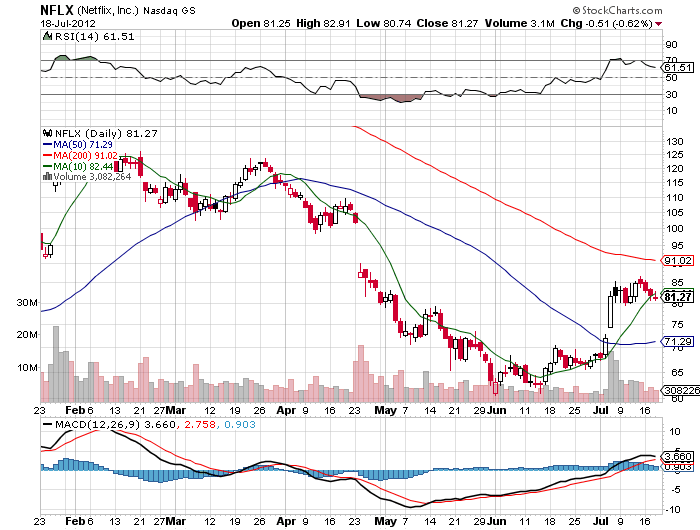Viewport: 700px width, 530px height.
Task: Click the 'MACD(12,26,9) 3.660' label
Action: (115, 424)
